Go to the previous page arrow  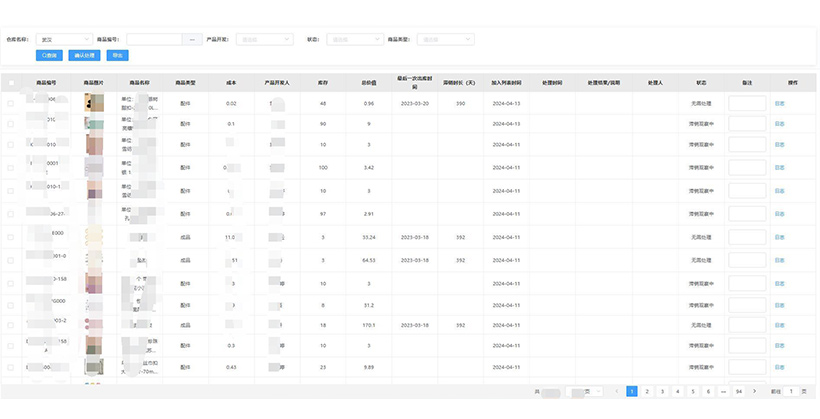point(616,391)
